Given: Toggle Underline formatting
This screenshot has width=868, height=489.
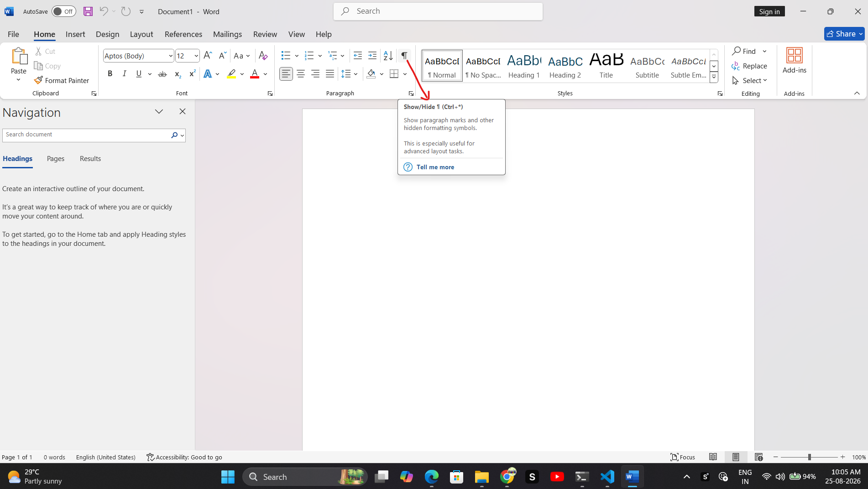Looking at the screenshot, I should point(139,74).
